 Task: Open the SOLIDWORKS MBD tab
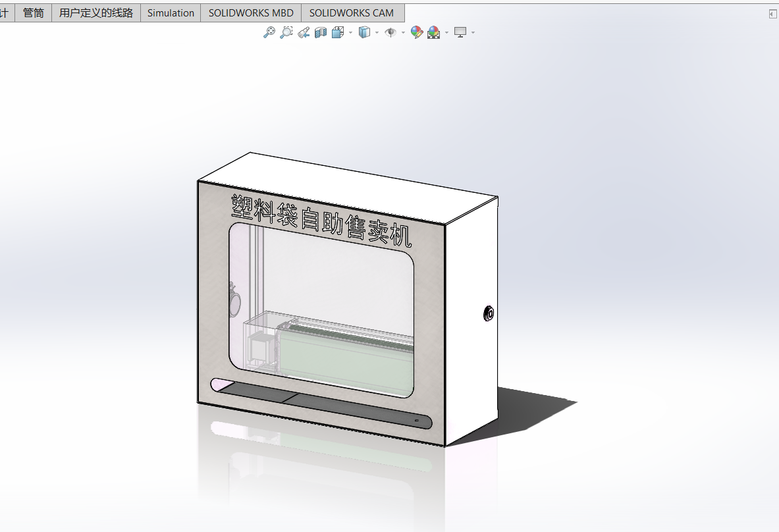tap(251, 13)
